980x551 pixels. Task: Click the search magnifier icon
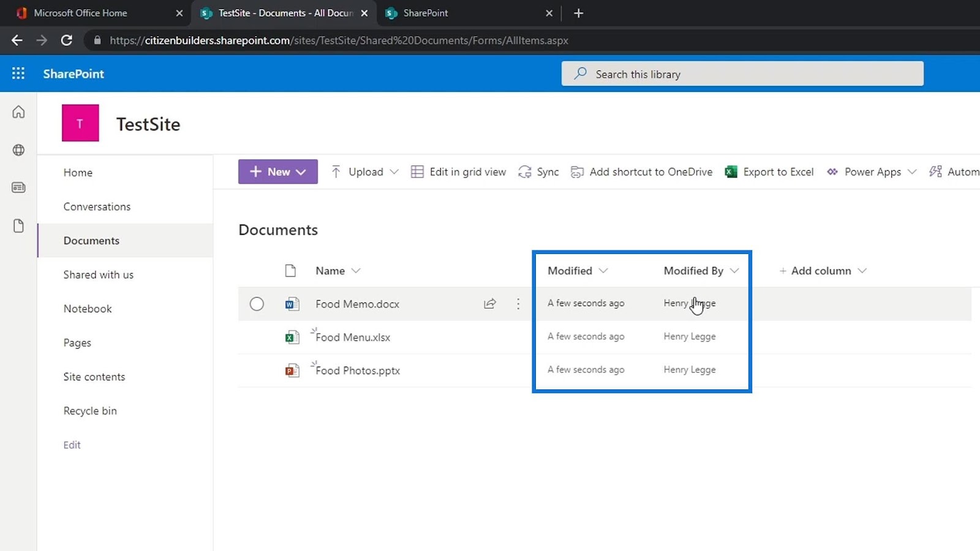point(580,73)
